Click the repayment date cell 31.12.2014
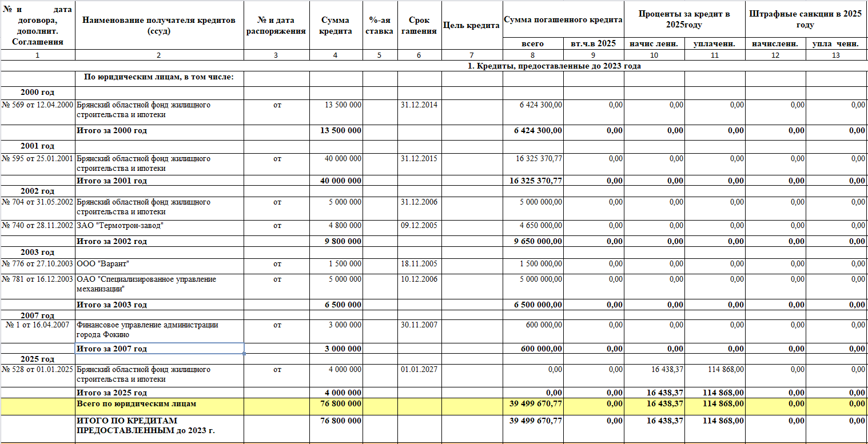Viewport: 868px width, 444px height. pos(419,105)
